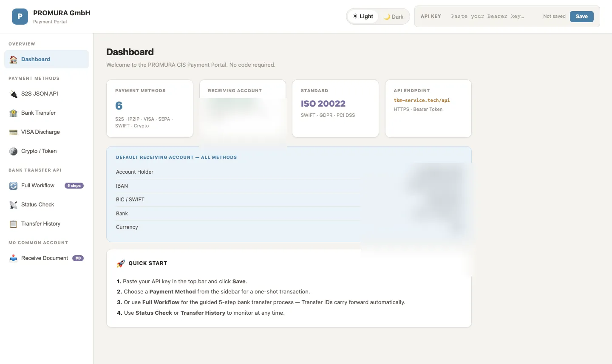Save the API key
612x364 pixels.
point(581,17)
